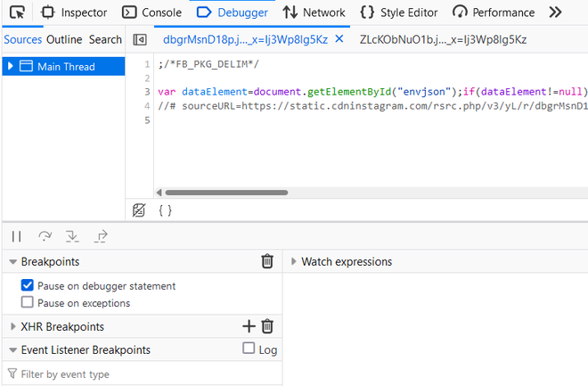588x386 pixels.
Task: Enable Pause on exceptions checkbox
Action: (x=28, y=303)
